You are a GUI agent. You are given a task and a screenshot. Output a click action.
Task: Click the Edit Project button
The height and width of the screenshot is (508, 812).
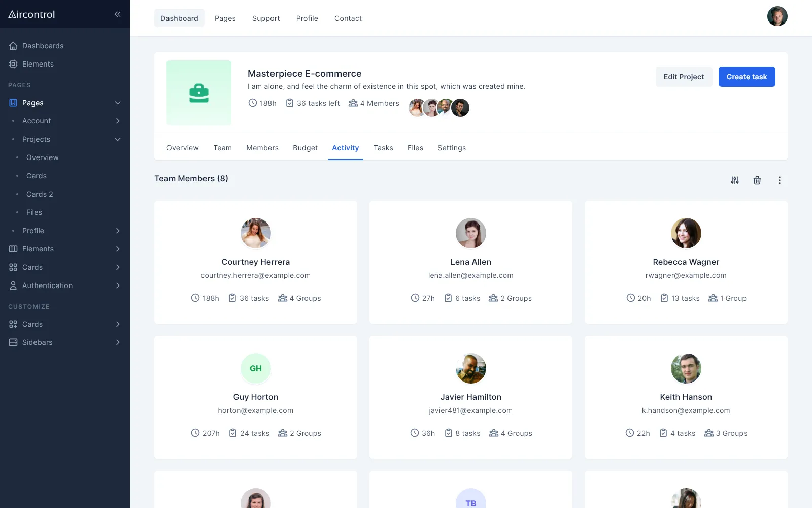(684, 77)
